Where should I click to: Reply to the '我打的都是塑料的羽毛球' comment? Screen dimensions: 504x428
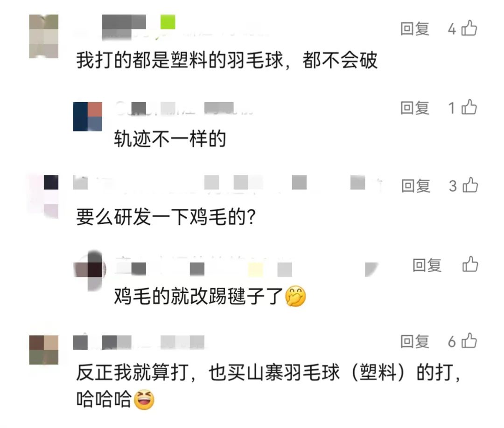point(415,28)
